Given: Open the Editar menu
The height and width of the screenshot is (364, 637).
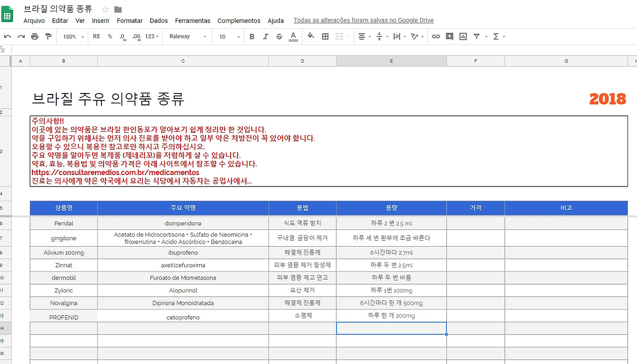Looking at the screenshot, I should coord(60,20).
